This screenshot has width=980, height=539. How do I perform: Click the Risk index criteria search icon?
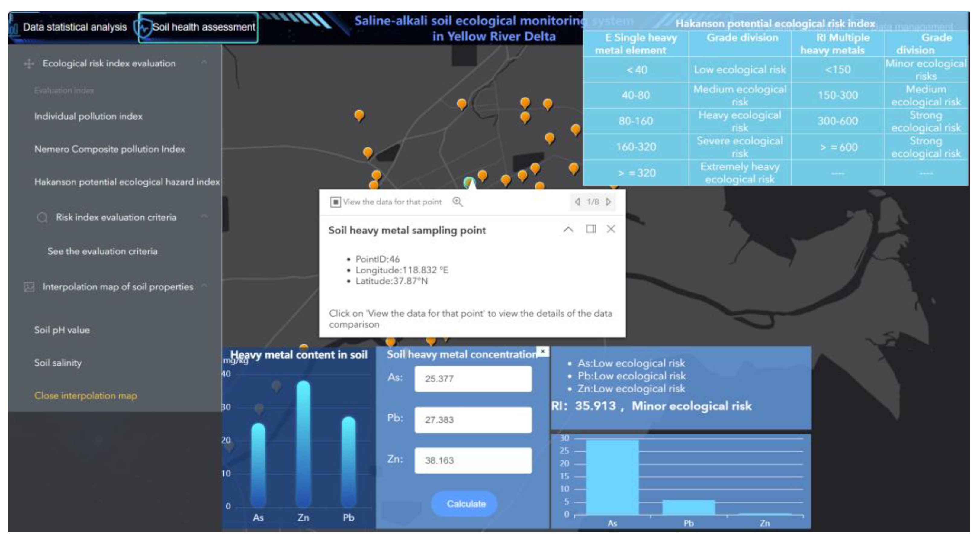click(42, 218)
